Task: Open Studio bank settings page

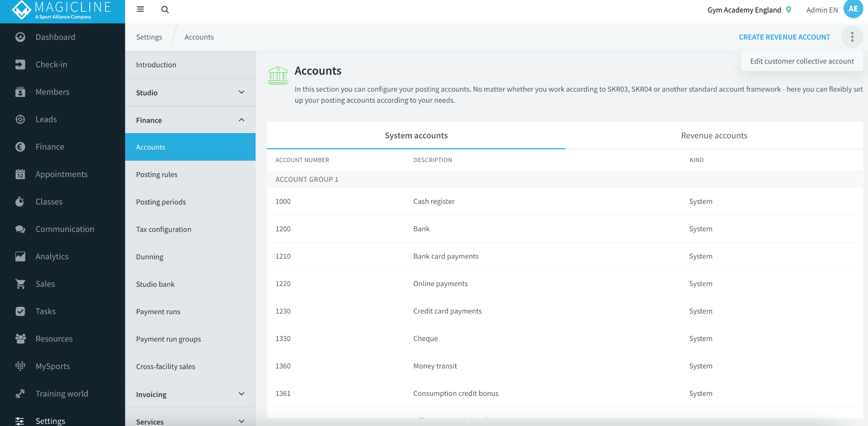Action: pyautogui.click(x=190, y=285)
